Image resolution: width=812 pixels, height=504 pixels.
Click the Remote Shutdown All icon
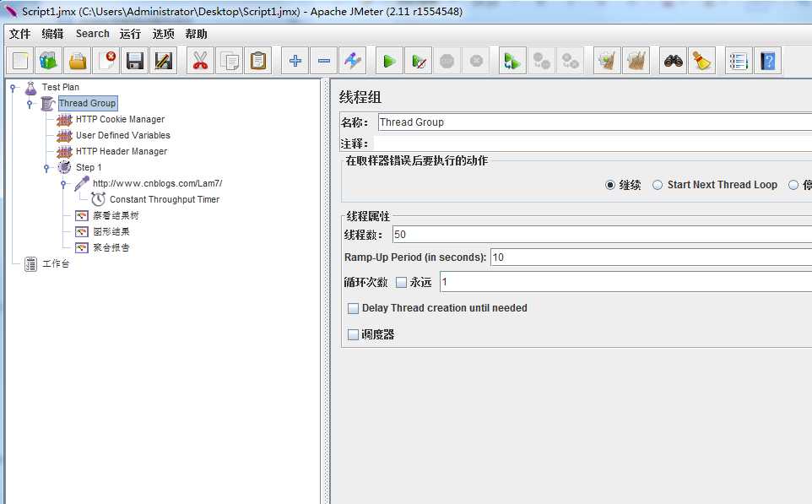click(570, 61)
